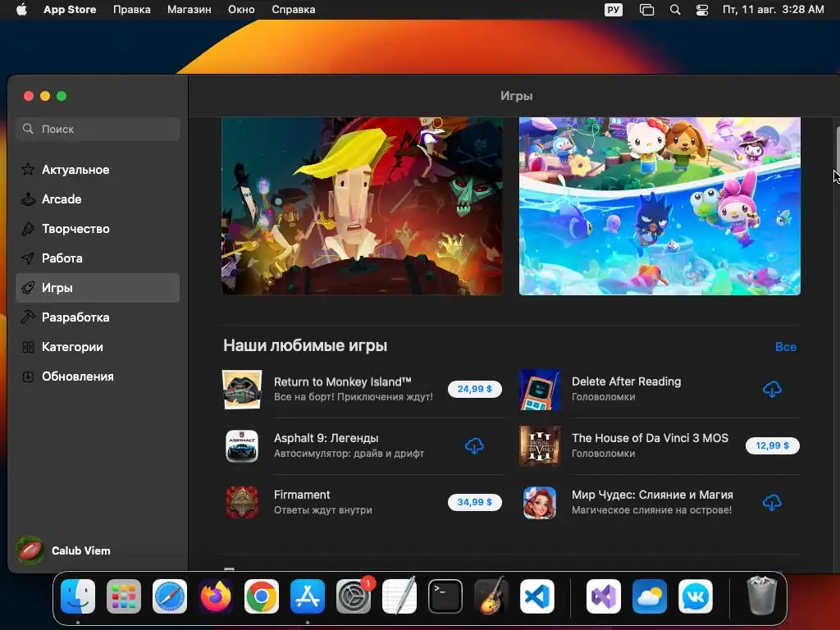
Task: Open the Firmament title text
Action: pyautogui.click(x=302, y=495)
